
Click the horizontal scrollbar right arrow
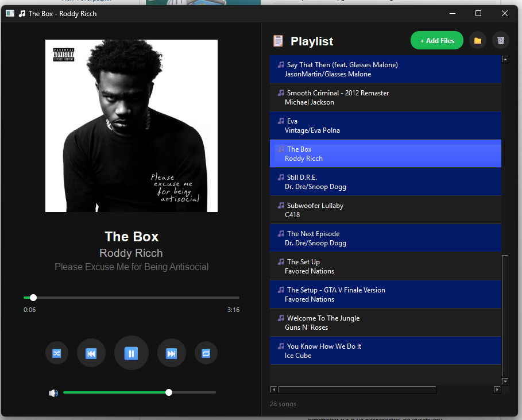tap(497, 390)
